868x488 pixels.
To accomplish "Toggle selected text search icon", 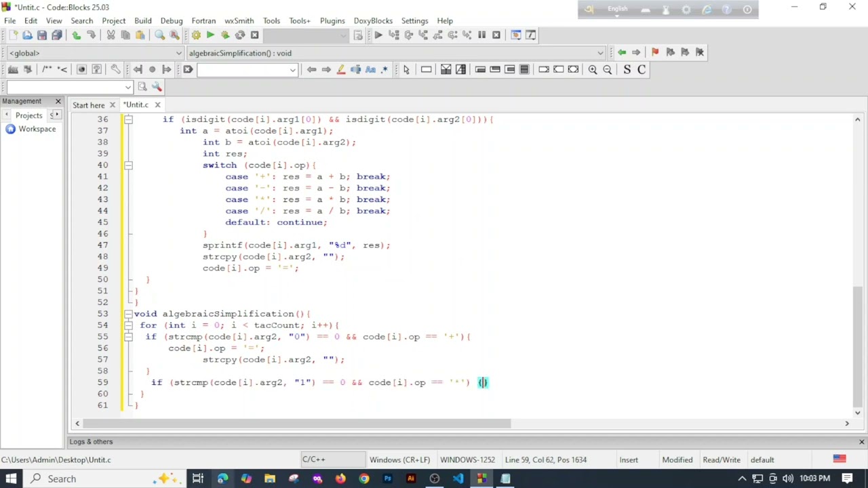I will pyautogui.click(x=356, y=69).
